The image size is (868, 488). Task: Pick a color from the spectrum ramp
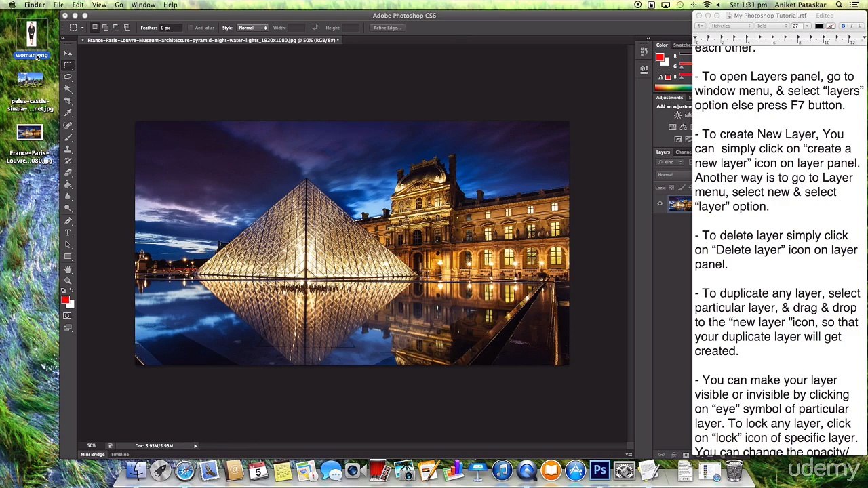pos(673,88)
